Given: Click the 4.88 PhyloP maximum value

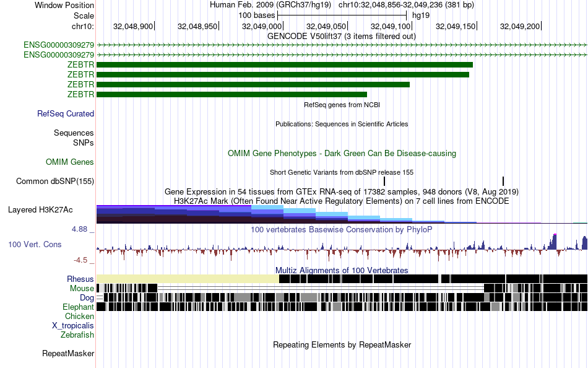Looking at the screenshot, I should coord(79,229).
